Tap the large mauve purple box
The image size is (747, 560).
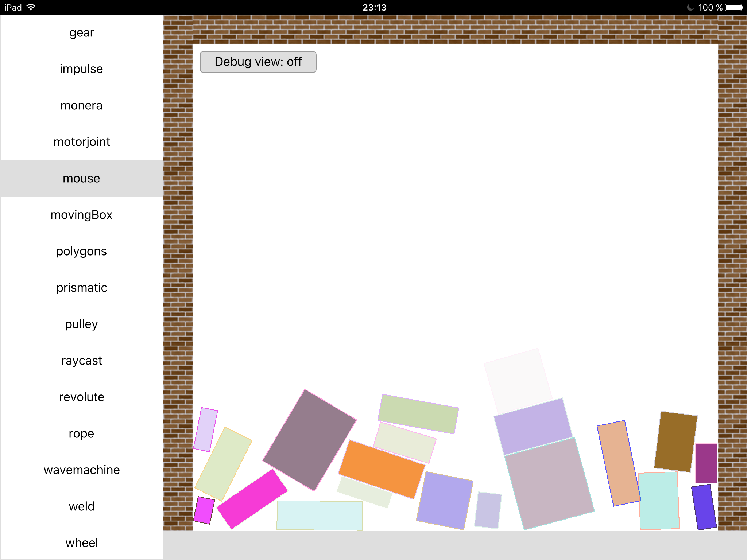pyautogui.click(x=309, y=440)
